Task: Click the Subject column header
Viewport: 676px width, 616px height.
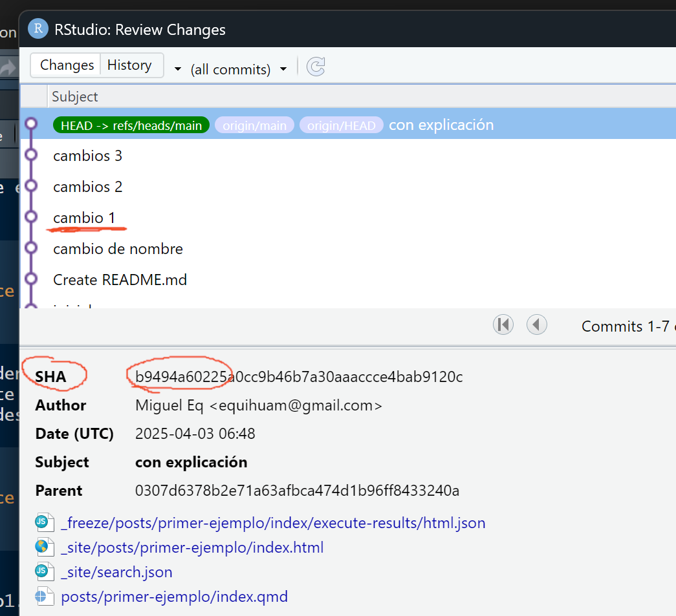Action: [75, 96]
